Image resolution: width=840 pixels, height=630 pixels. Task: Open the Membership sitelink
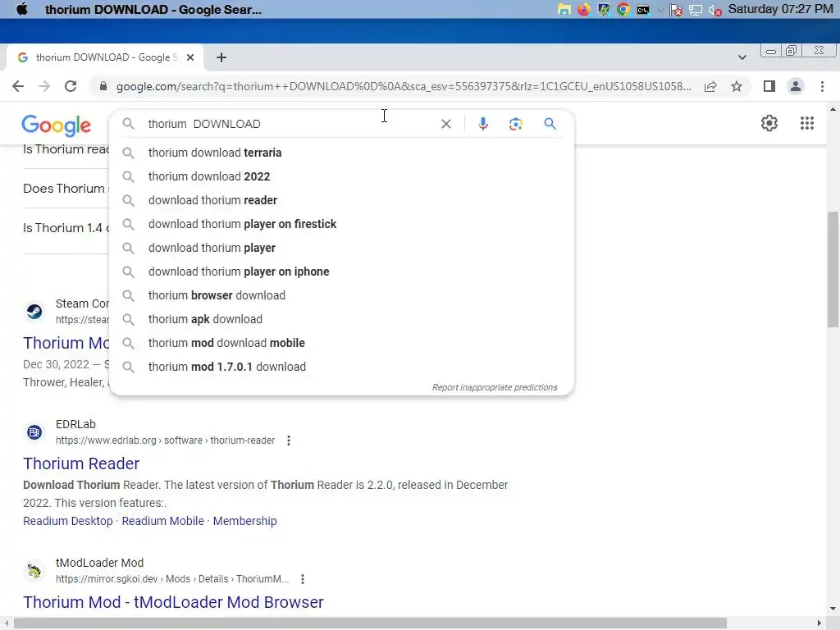244,521
